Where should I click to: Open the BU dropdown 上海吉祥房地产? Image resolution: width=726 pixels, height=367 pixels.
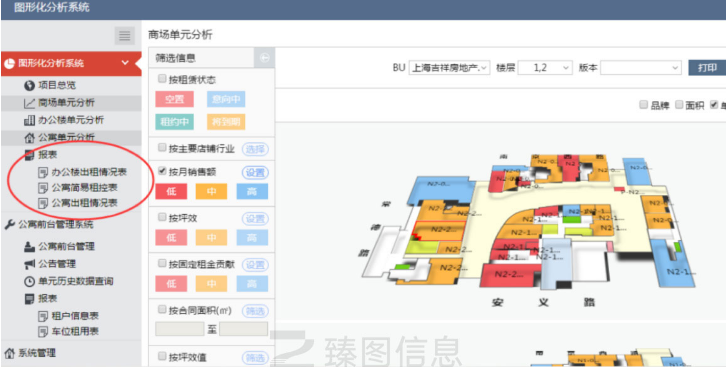pyautogui.click(x=449, y=68)
